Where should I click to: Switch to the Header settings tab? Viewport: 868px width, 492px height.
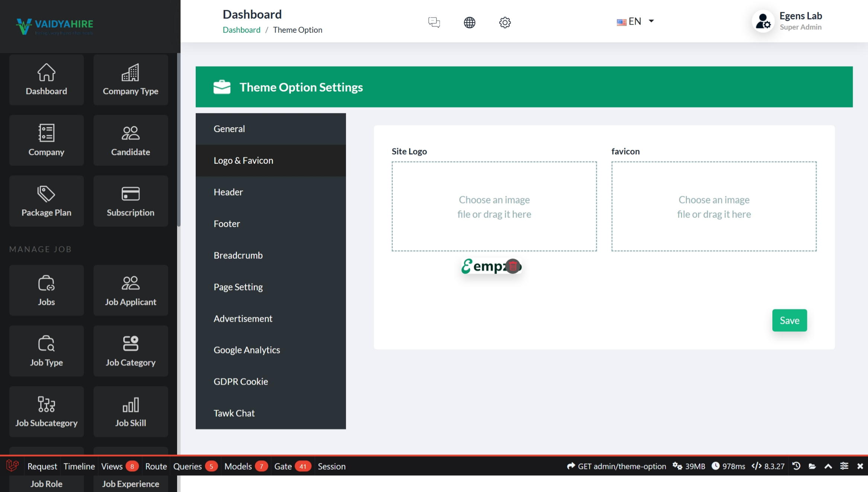point(228,192)
